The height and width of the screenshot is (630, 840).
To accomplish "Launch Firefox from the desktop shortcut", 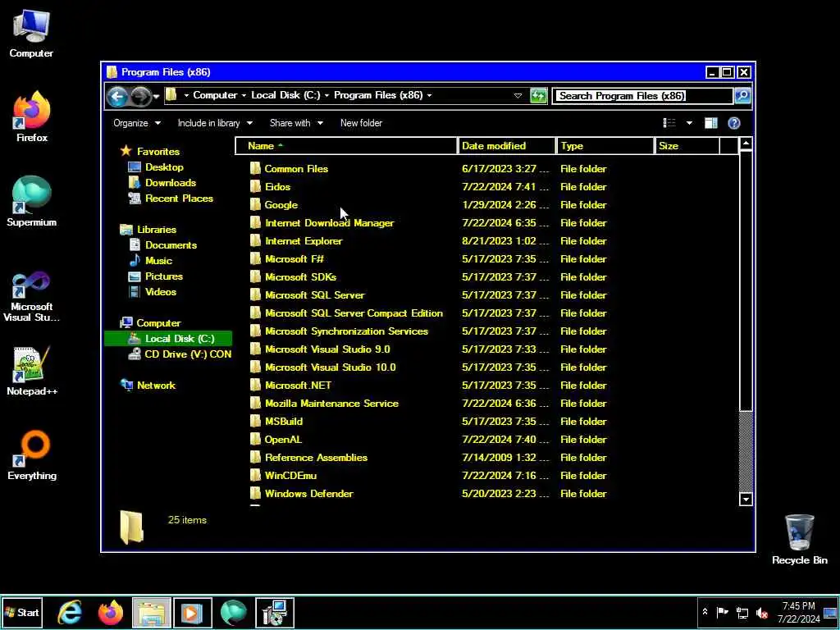I will tap(32, 116).
